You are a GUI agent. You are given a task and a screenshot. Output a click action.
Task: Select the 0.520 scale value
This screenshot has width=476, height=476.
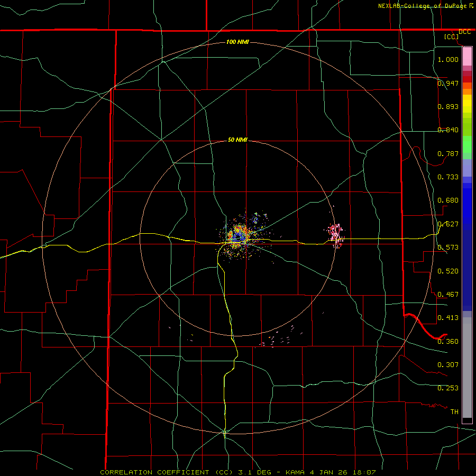[448, 271]
